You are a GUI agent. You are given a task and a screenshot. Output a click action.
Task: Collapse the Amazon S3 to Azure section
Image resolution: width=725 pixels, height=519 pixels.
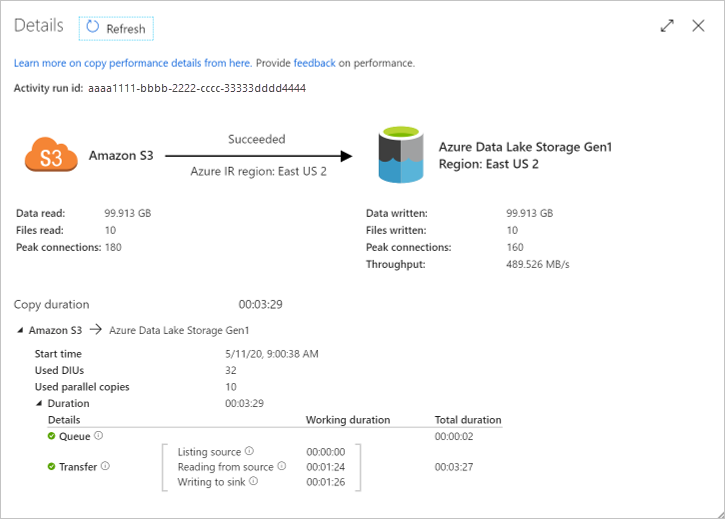[20, 330]
